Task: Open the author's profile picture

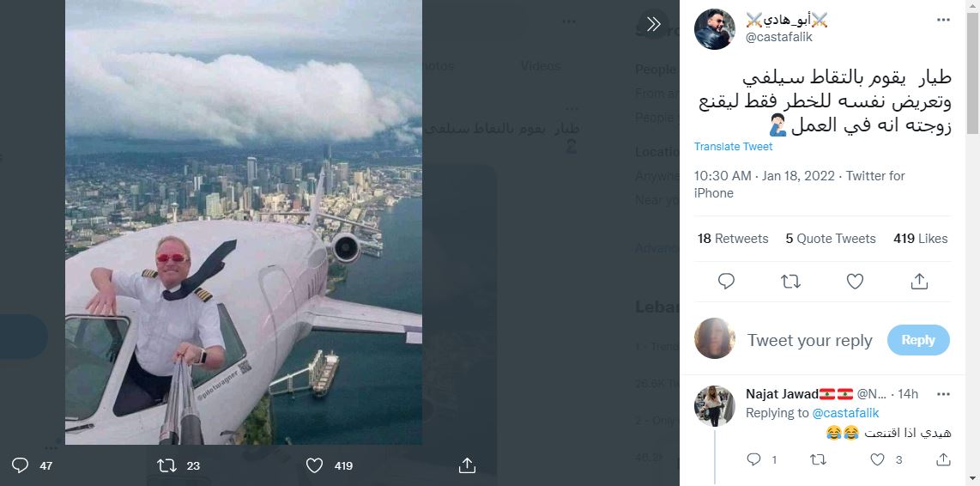Action: coord(715,29)
